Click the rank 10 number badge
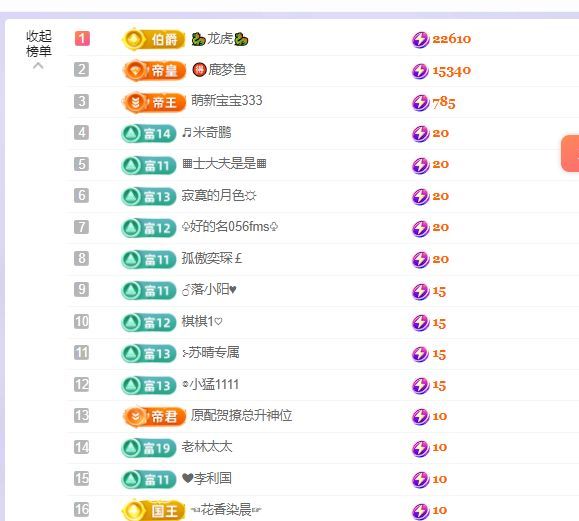This screenshot has height=521, width=579. point(82,321)
